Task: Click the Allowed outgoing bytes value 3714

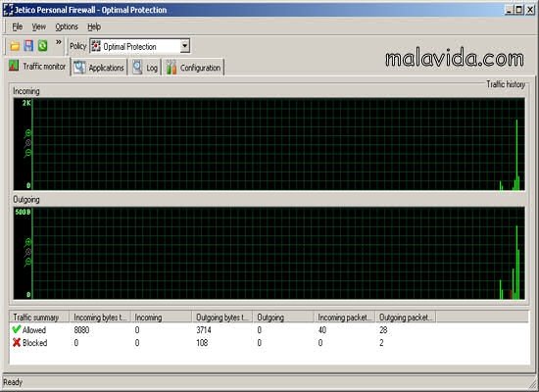Action: click(204, 330)
